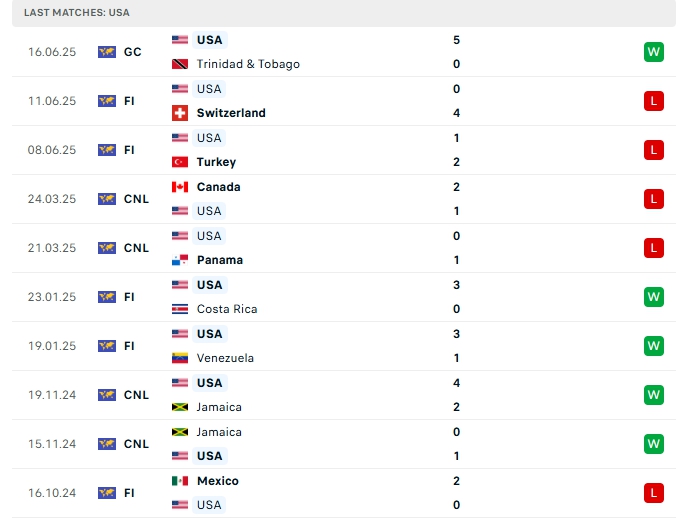The width and height of the screenshot is (686, 518).
Task: Open the Switzerland team link
Action: [231, 113]
